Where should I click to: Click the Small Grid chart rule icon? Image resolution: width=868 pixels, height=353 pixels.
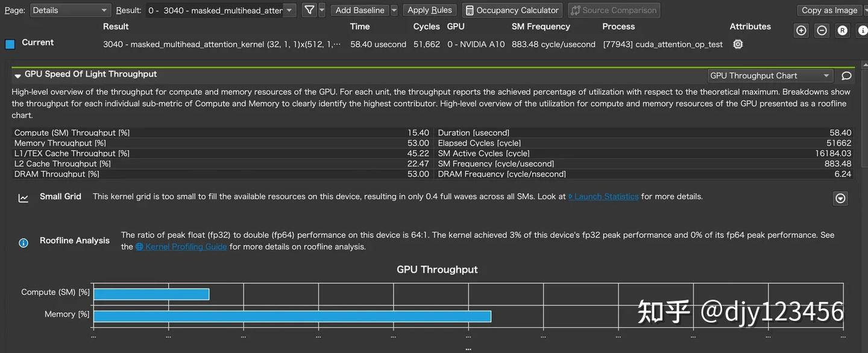pyautogui.click(x=24, y=198)
